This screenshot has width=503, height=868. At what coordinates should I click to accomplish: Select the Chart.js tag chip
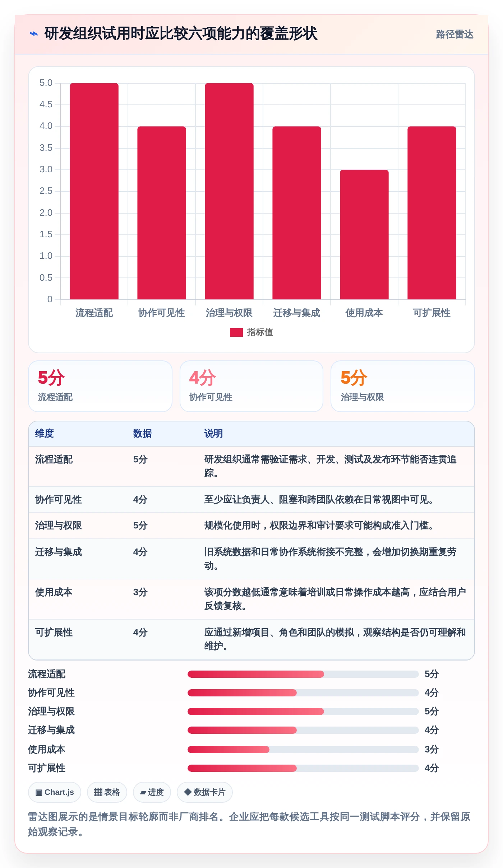tap(55, 792)
